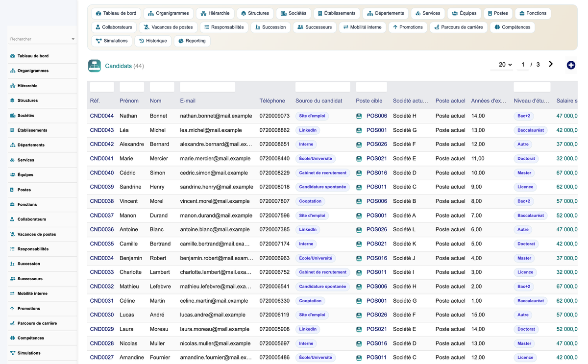Click Vacances de postes icon in sidebar

click(x=12, y=234)
